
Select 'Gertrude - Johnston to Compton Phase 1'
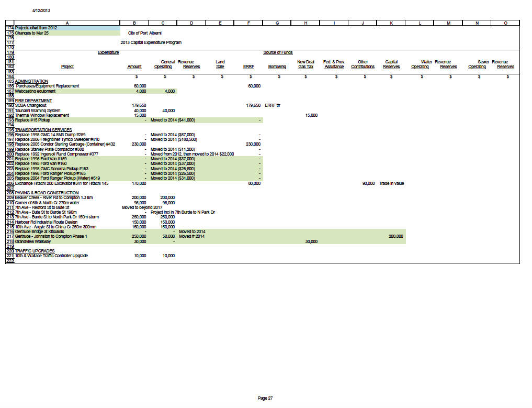point(51,236)
